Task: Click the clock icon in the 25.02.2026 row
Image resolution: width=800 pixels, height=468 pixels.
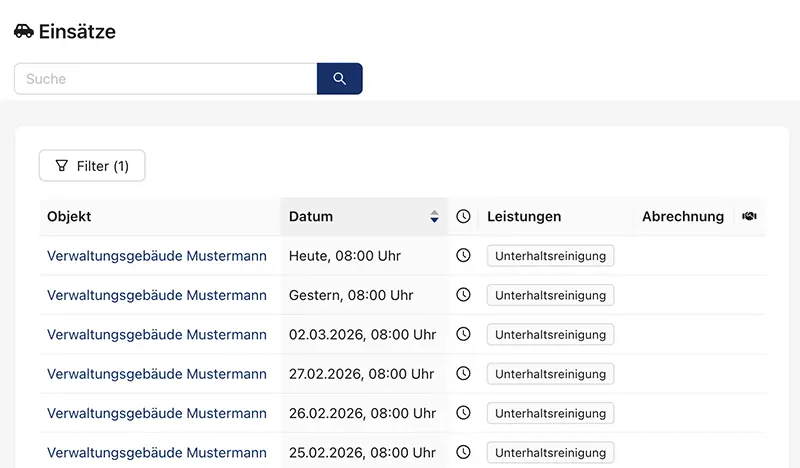Action: pyautogui.click(x=463, y=452)
